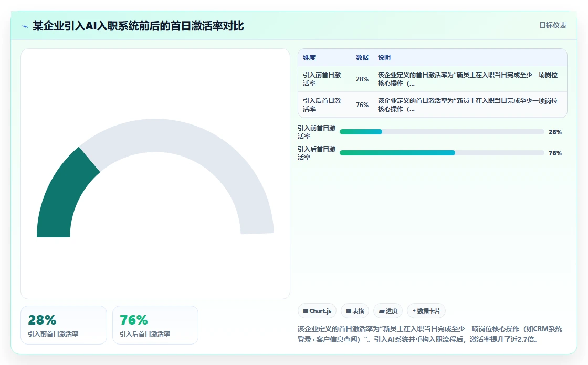Click the 目标仪表 label in header
The image size is (588, 365).
point(553,25)
